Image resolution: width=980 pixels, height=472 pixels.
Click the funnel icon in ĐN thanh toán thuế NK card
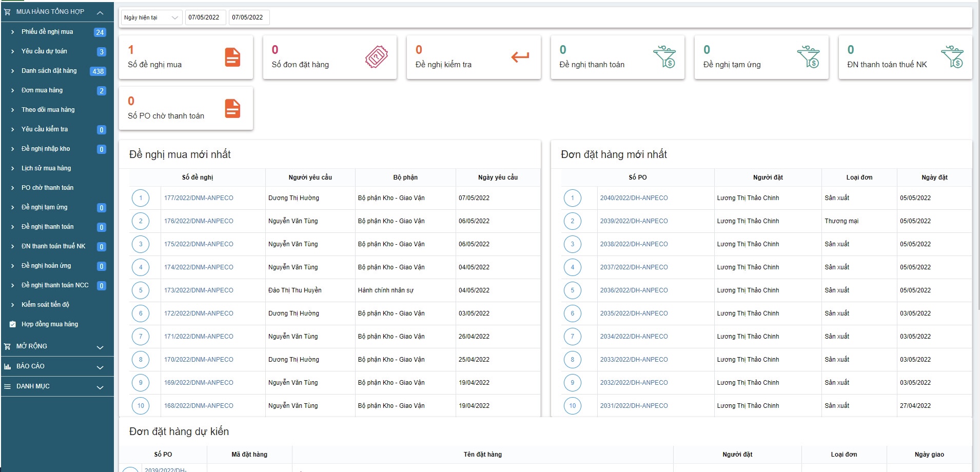click(952, 57)
